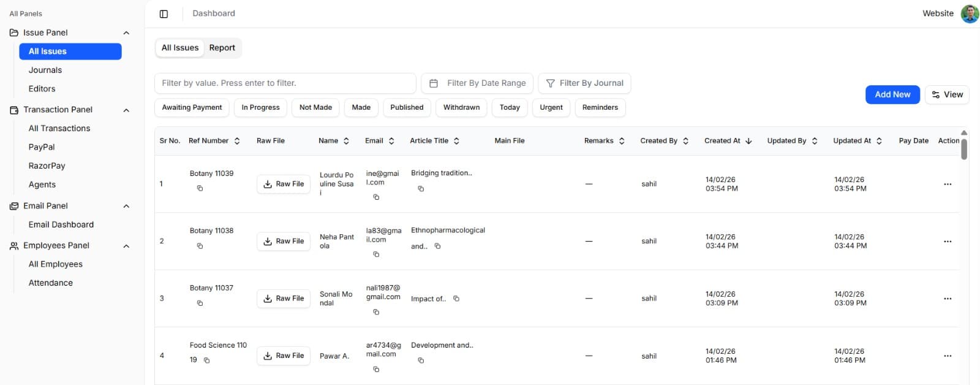The width and height of the screenshot is (980, 385).
Task: Open Agents in the sidebar
Action: [x=42, y=185]
